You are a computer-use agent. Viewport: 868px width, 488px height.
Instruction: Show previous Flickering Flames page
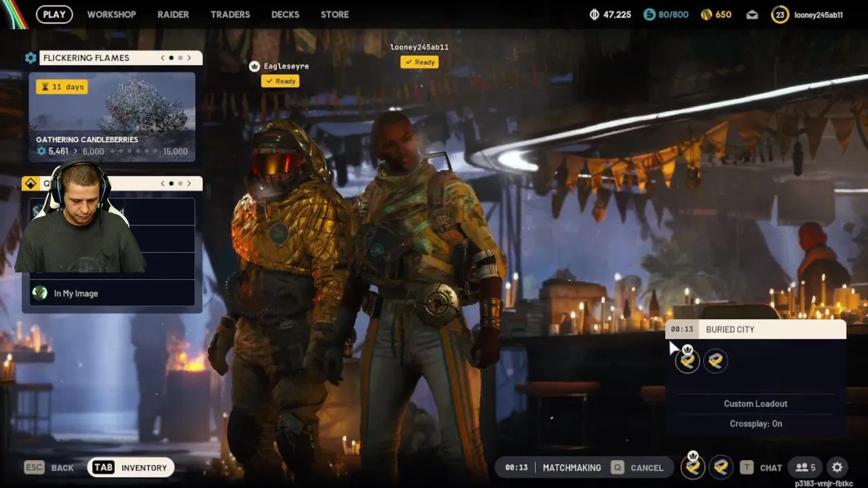click(163, 58)
